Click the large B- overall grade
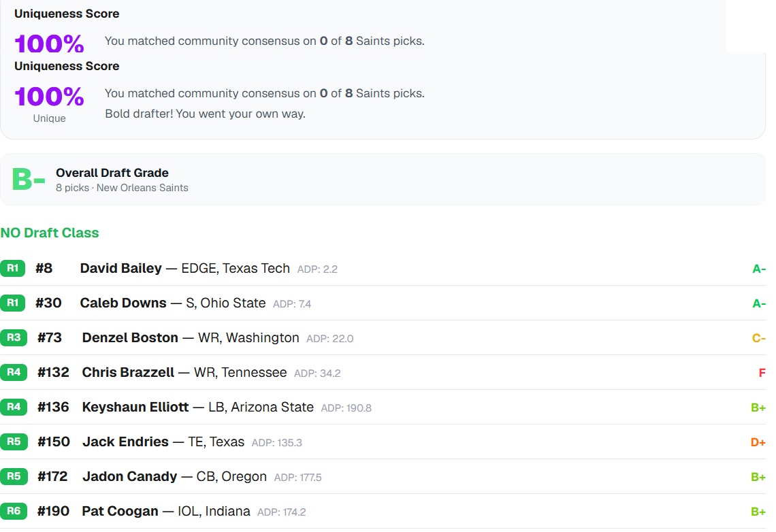This screenshot has width=776, height=532. tap(29, 179)
